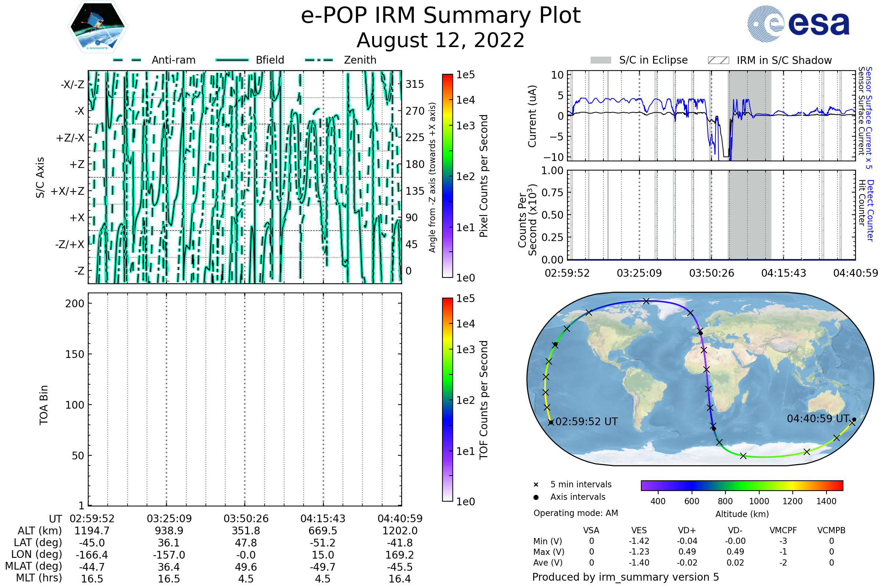This screenshot has height=588, width=882.
Task: Click the ESA logo
Action: point(798,24)
